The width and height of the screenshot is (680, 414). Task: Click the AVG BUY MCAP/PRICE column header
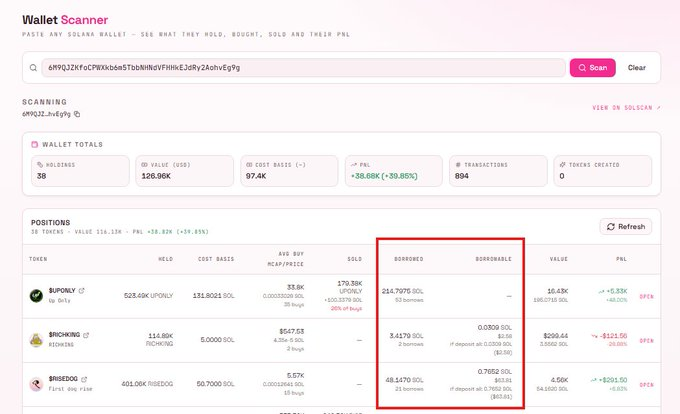click(x=285, y=259)
